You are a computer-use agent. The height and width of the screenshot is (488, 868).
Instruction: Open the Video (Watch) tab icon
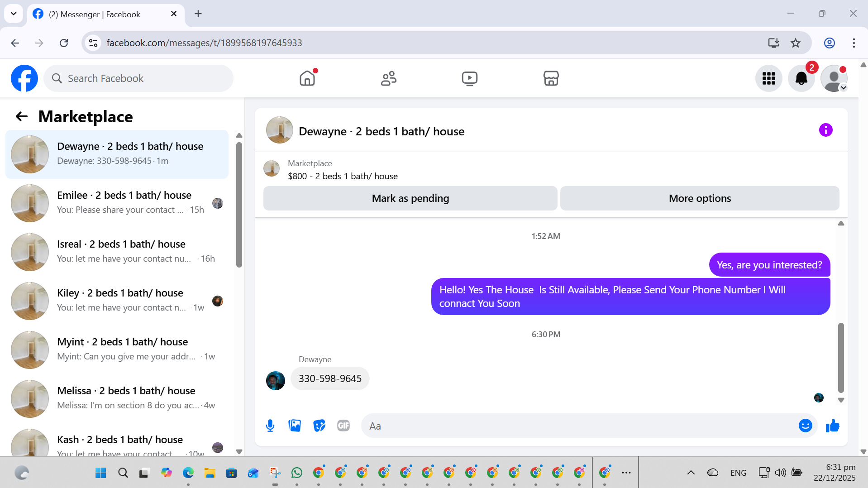click(470, 78)
